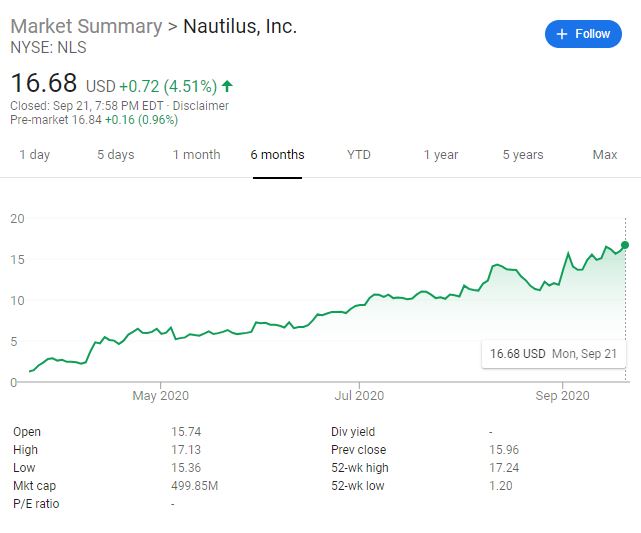
Task: Click the Follow button
Action: click(583, 34)
